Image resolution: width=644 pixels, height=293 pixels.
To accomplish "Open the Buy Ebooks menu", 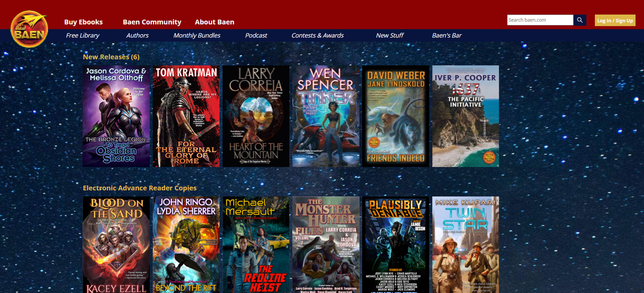I will 83,22.
